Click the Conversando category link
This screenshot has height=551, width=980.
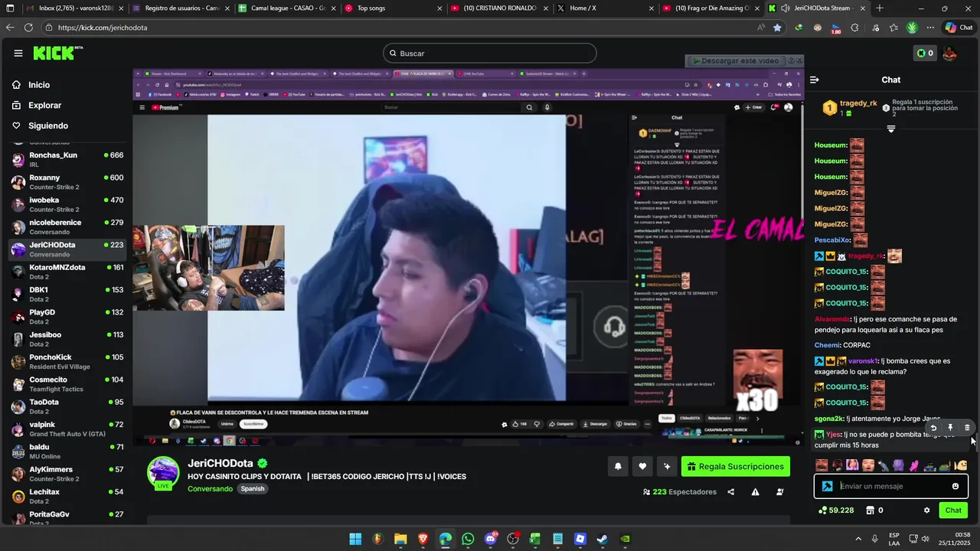(210, 489)
